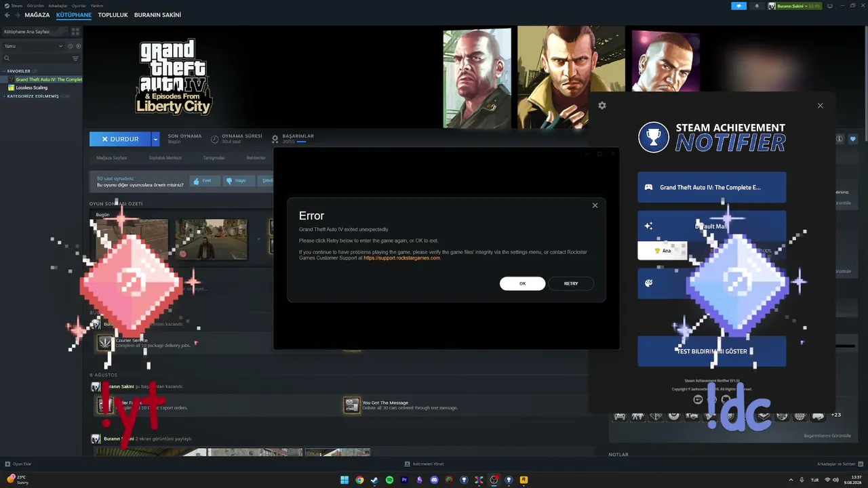Open the BURANIN SAKİNİ profile tab
The height and width of the screenshot is (488, 868).
[x=157, y=15]
